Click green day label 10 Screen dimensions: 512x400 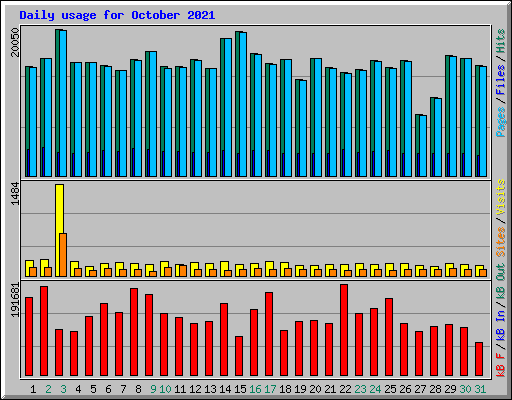(165, 389)
